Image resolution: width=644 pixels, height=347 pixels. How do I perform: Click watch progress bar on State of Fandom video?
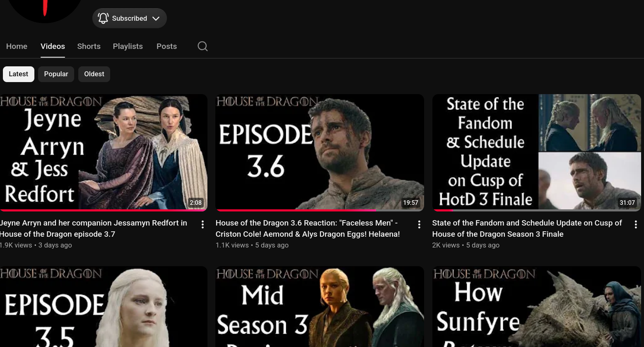tap(537, 210)
